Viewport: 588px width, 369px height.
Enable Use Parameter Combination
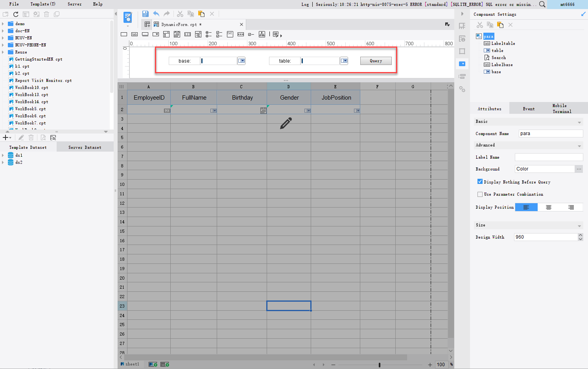(480, 194)
